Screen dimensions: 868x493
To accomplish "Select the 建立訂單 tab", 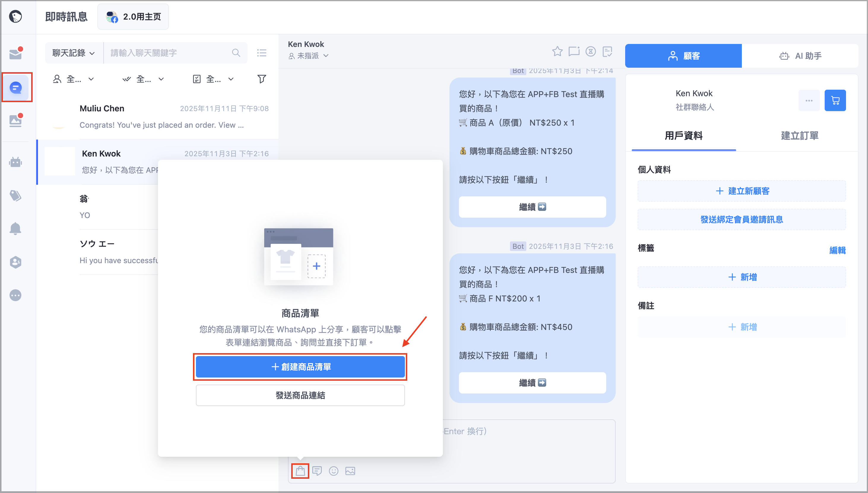I will (x=800, y=136).
